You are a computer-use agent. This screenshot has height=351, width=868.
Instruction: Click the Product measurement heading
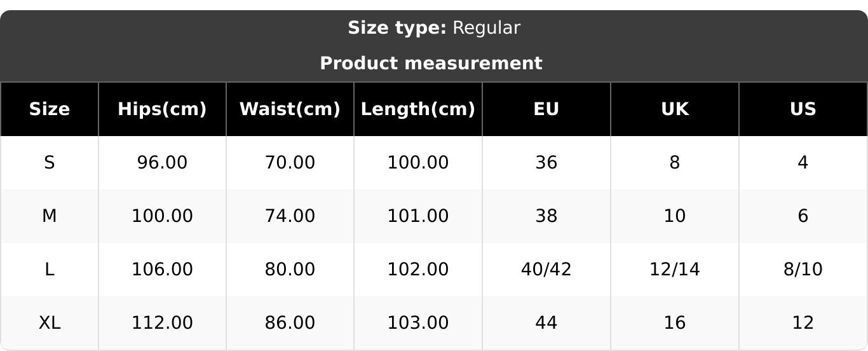(431, 64)
